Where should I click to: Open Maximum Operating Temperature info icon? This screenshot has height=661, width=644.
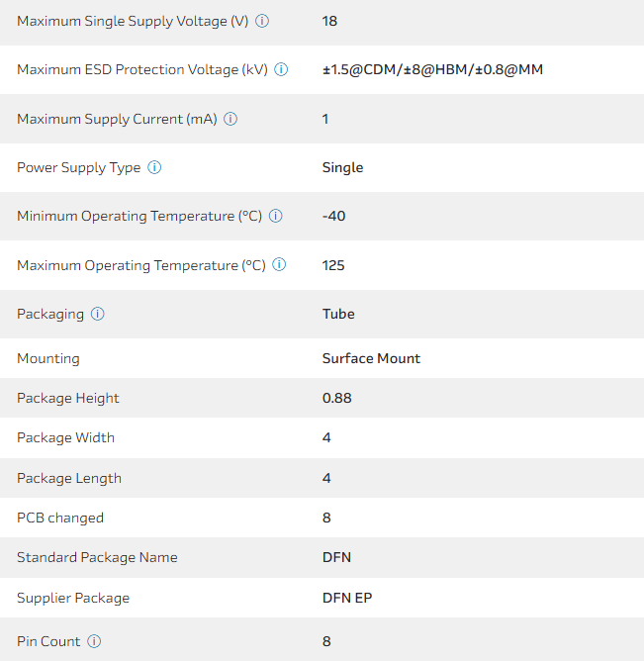pos(279,265)
